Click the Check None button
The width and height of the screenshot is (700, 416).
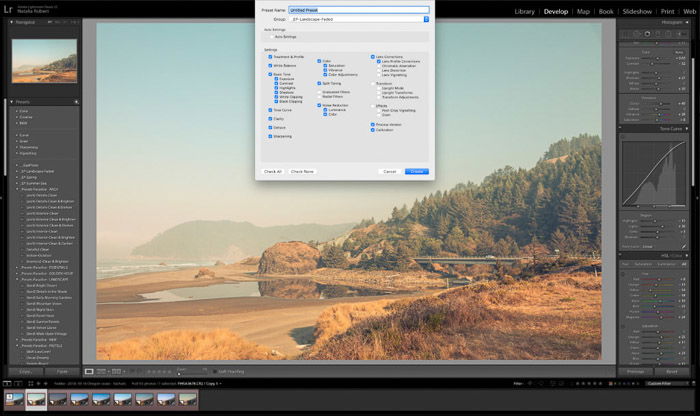302,171
